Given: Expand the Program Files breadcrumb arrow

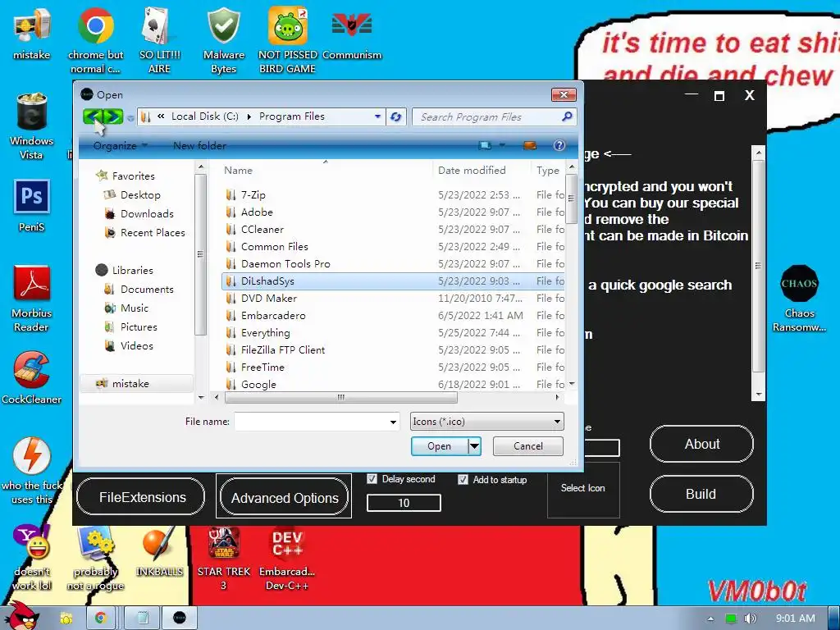Looking at the screenshot, I should (249, 116).
